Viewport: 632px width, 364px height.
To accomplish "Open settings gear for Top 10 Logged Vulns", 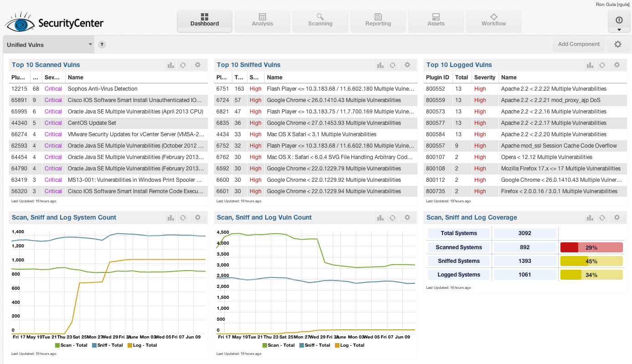I will pyautogui.click(x=617, y=65).
